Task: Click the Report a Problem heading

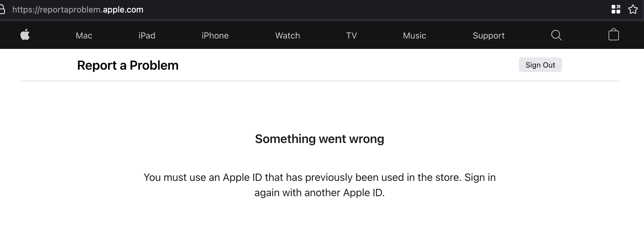Action: point(128,65)
